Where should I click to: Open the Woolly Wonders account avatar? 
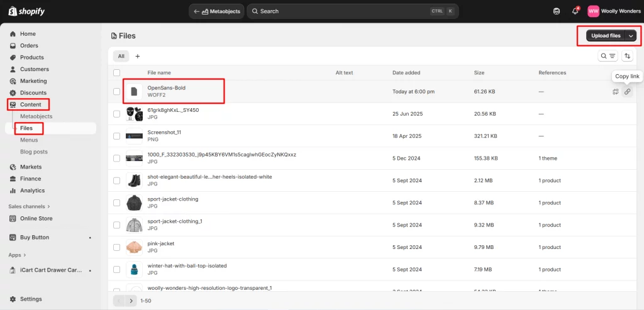point(593,11)
